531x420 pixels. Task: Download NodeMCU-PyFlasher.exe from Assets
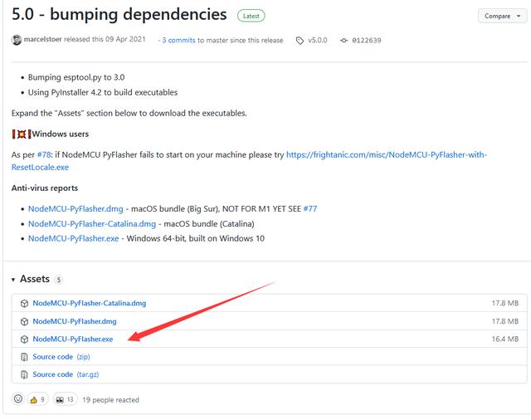tap(73, 339)
